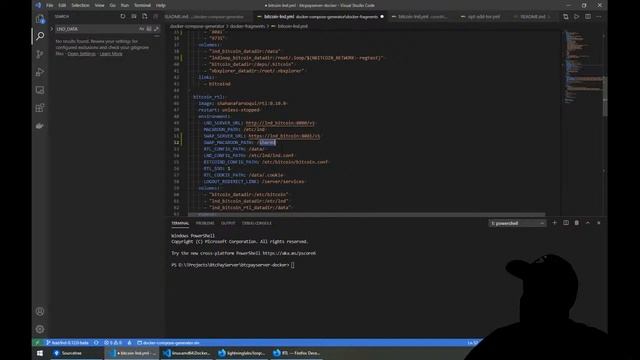Open the Edit menu

62,5
